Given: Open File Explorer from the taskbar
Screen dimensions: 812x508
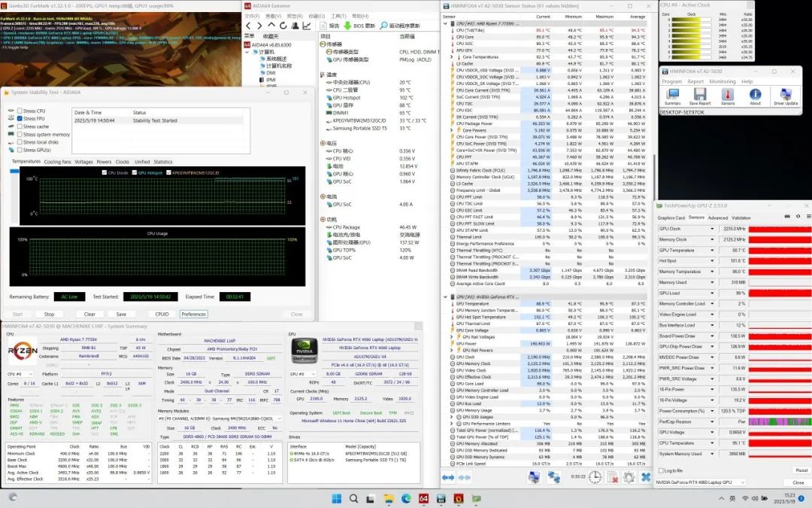Looking at the screenshot, I should 389,498.
